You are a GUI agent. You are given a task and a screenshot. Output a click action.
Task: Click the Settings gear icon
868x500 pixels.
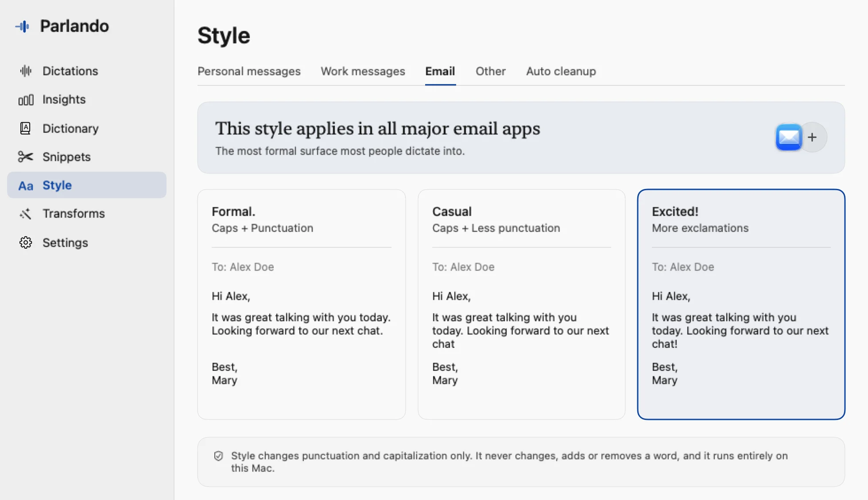coord(26,242)
